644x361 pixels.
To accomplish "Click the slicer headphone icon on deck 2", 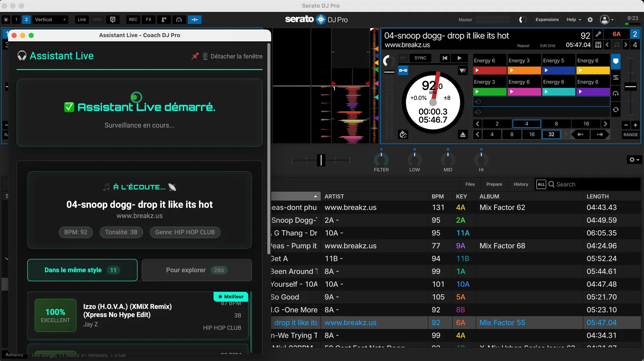I will tap(615, 93).
